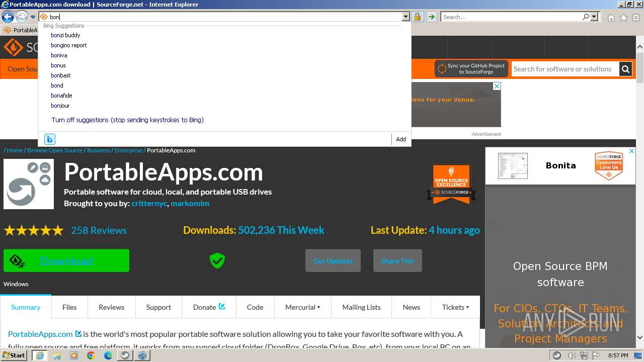Viewport: 644px width, 362px height.
Task: Open the search provider dropdown
Action: (x=594, y=17)
